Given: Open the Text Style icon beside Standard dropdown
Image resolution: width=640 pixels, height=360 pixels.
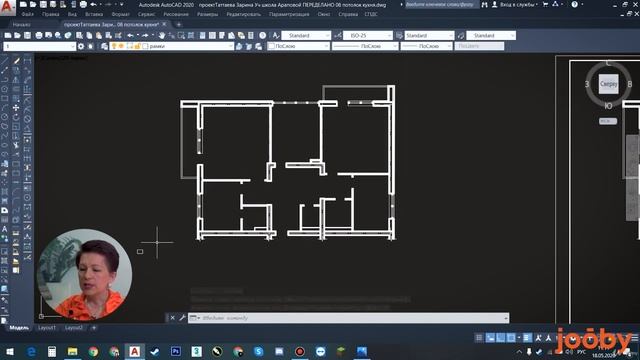Looking at the screenshot, I should tap(276, 36).
